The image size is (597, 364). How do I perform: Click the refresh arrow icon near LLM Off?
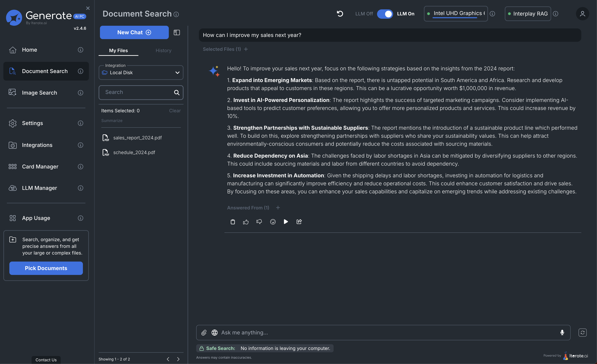340,14
